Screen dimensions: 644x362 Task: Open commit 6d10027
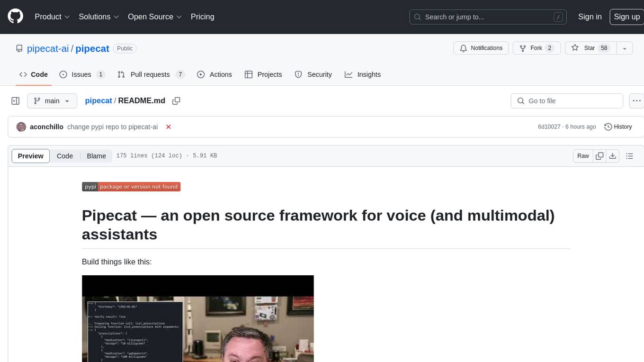(549, 127)
